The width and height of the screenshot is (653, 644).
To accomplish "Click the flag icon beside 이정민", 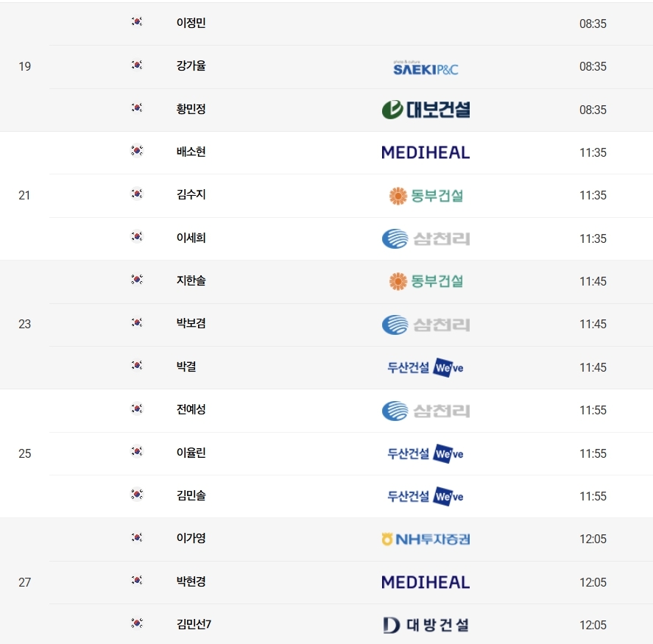I will (x=137, y=22).
